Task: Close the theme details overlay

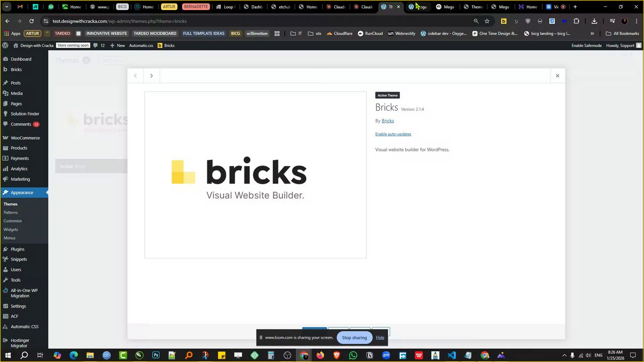Action: pyautogui.click(x=557, y=76)
